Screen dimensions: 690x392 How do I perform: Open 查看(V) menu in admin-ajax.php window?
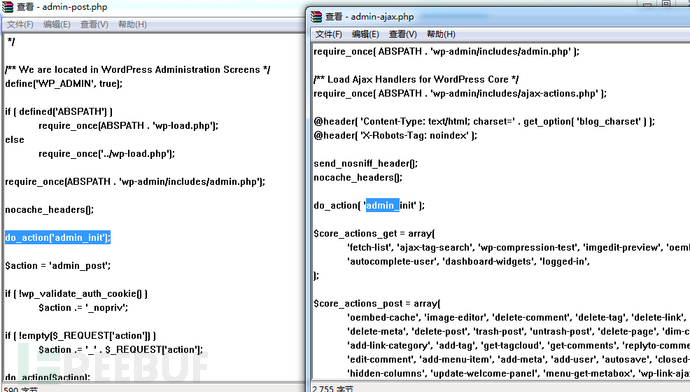(x=403, y=34)
